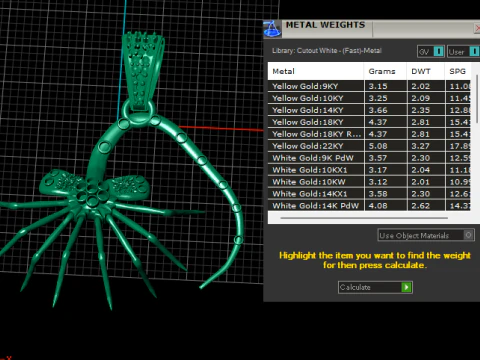The height and width of the screenshot is (360, 480).
Task: Sort by the Grams column header
Action: click(x=385, y=71)
